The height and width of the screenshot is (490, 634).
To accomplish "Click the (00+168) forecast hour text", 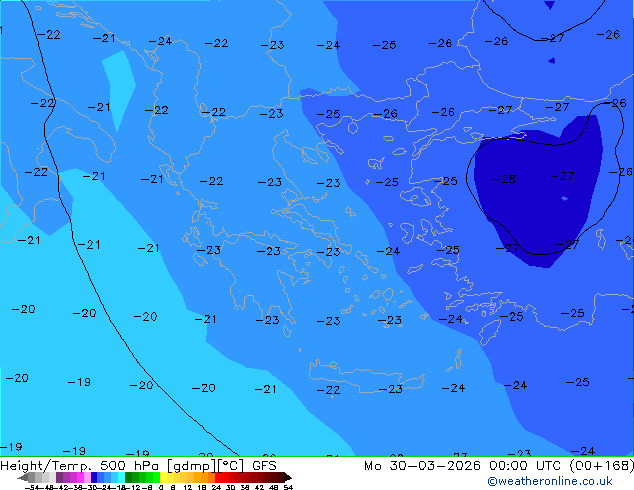I will tap(601, 466).
